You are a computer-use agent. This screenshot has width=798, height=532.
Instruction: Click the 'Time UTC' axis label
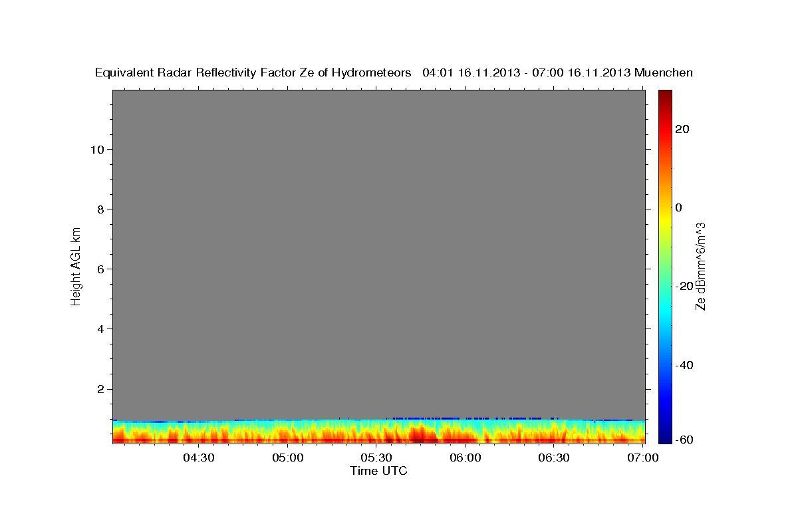pyautogui.click(x=378, y=471)
